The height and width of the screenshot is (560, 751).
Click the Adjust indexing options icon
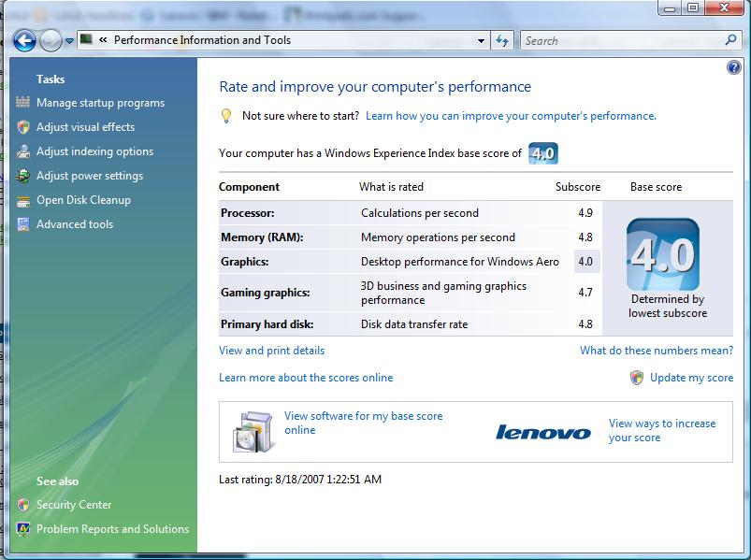click(23, 151)
